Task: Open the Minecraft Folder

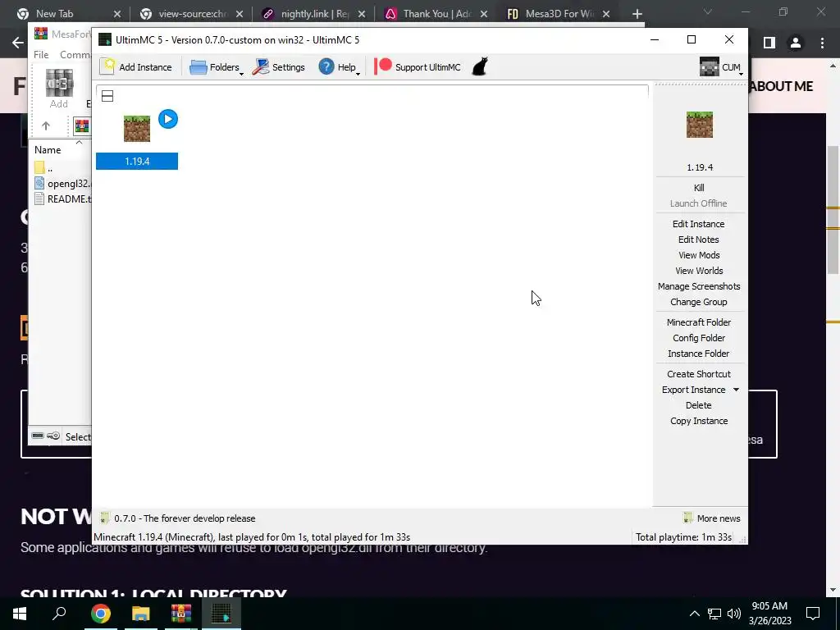Action: [x=699, y=322]
